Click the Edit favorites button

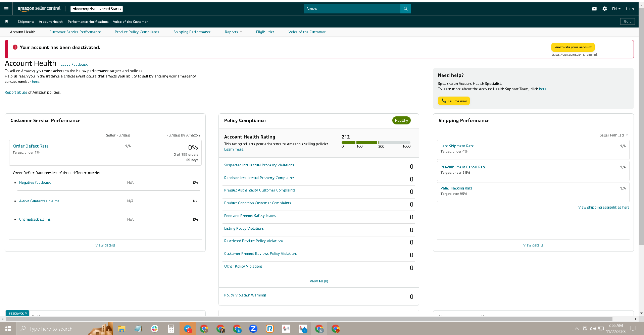point(628,21)
